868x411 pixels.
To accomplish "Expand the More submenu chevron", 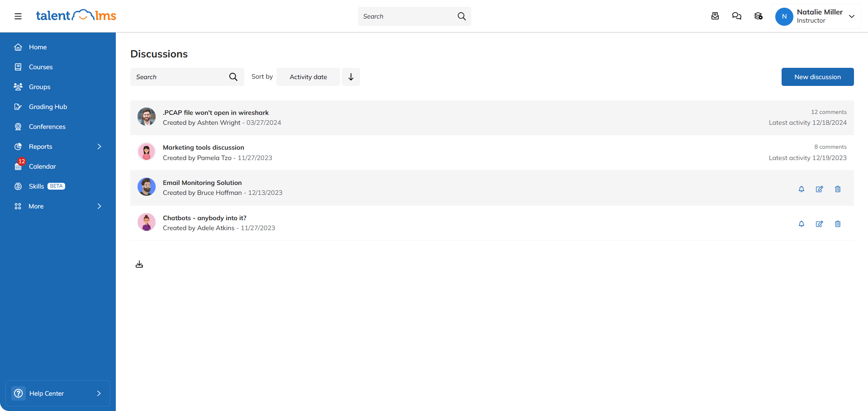I will (x=100, y=206).
